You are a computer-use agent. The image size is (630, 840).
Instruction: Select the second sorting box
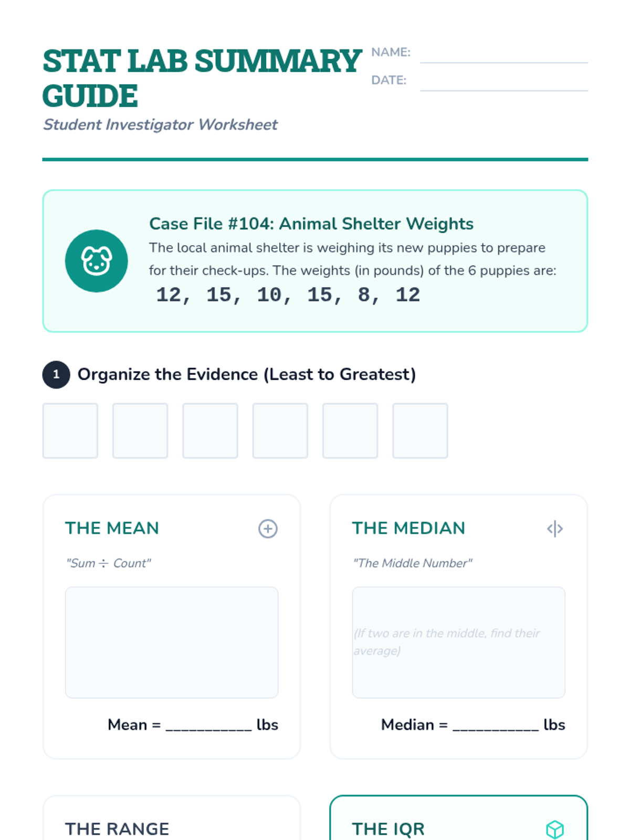[x=140, y=430]
